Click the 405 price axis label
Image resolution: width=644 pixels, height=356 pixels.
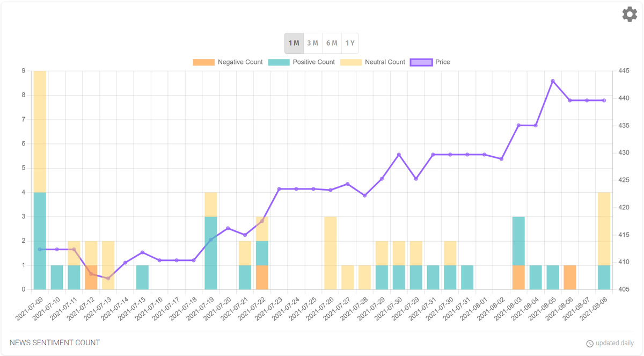[x=624, y=289]
